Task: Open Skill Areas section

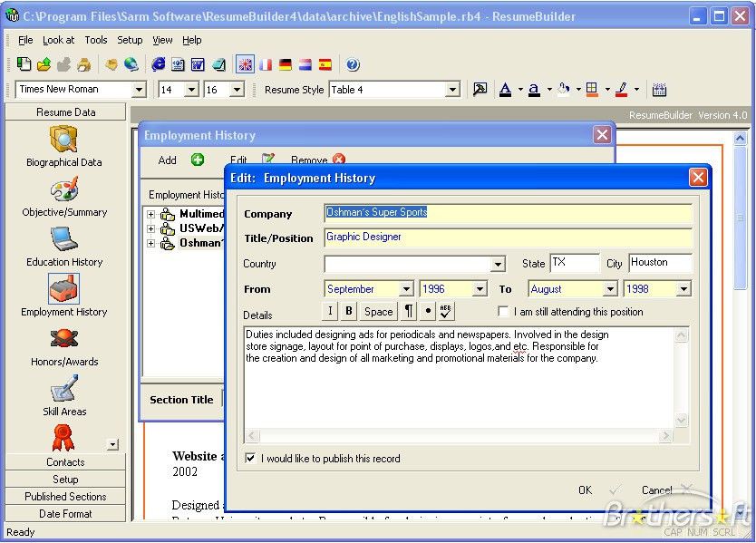Action: 64,396
